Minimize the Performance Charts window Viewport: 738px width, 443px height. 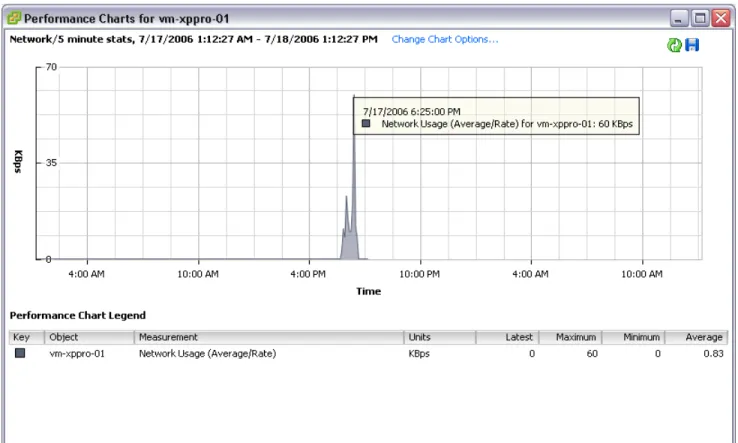(x=679, y=19)
